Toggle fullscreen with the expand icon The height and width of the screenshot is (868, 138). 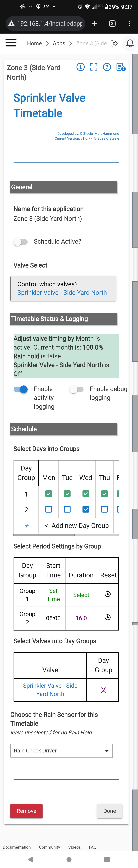(94, 67)
